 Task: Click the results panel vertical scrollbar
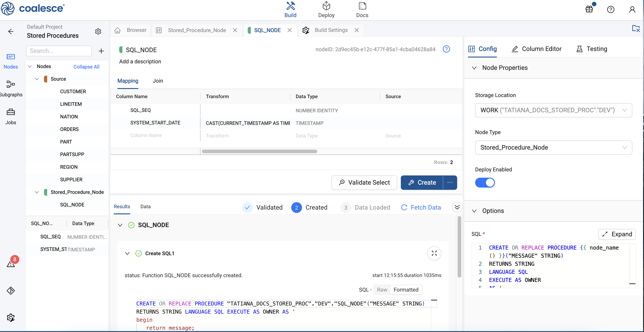(459, 247)
